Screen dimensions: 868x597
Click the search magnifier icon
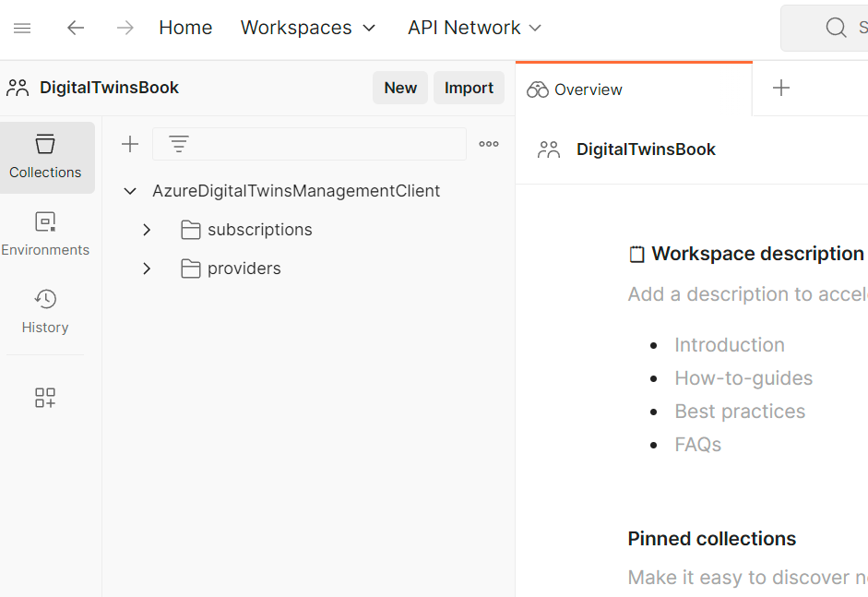(836, 27)
